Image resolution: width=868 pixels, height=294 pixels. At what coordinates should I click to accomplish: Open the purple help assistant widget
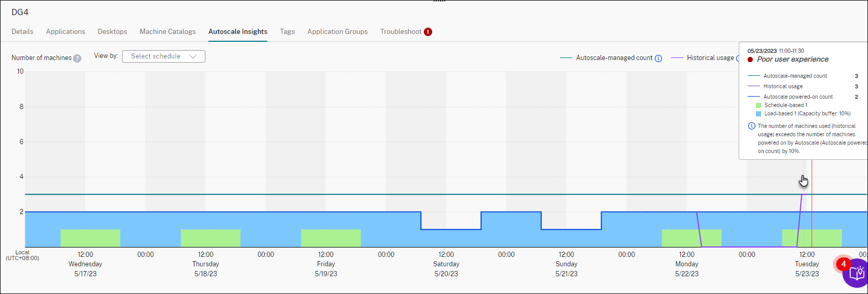857,274
